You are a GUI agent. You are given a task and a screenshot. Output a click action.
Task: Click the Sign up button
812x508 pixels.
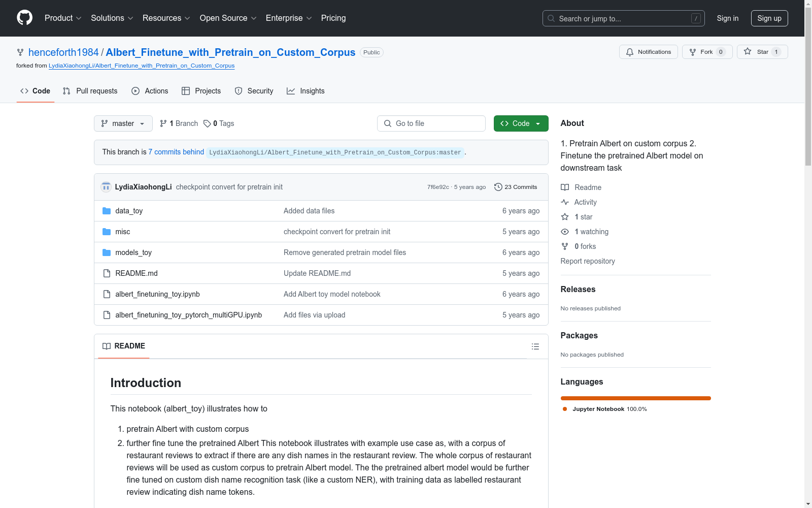[x=769, y=18]
